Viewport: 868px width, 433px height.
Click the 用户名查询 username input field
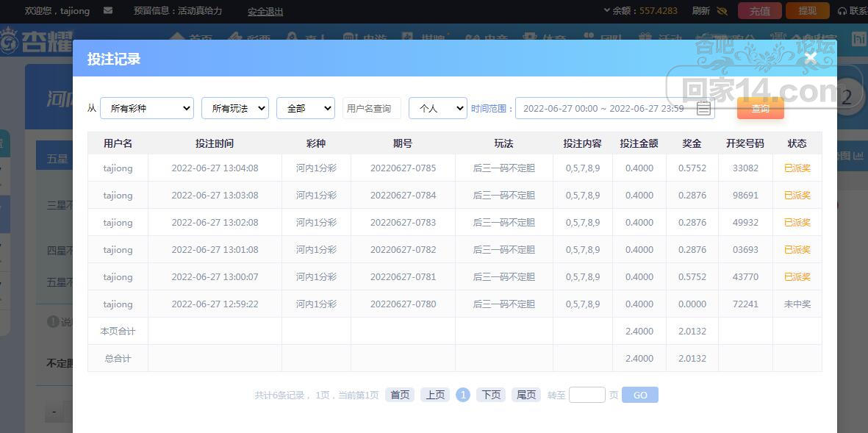pos(372,108)
